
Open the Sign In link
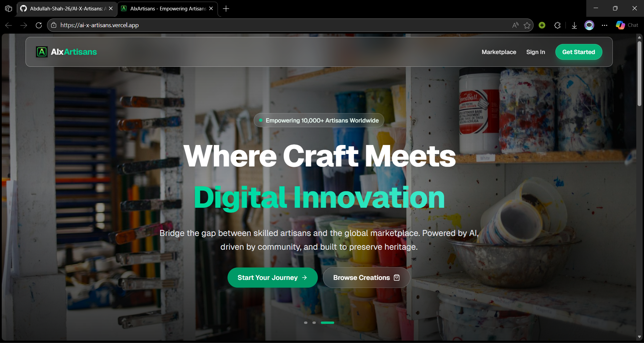[x=536, y=52]
